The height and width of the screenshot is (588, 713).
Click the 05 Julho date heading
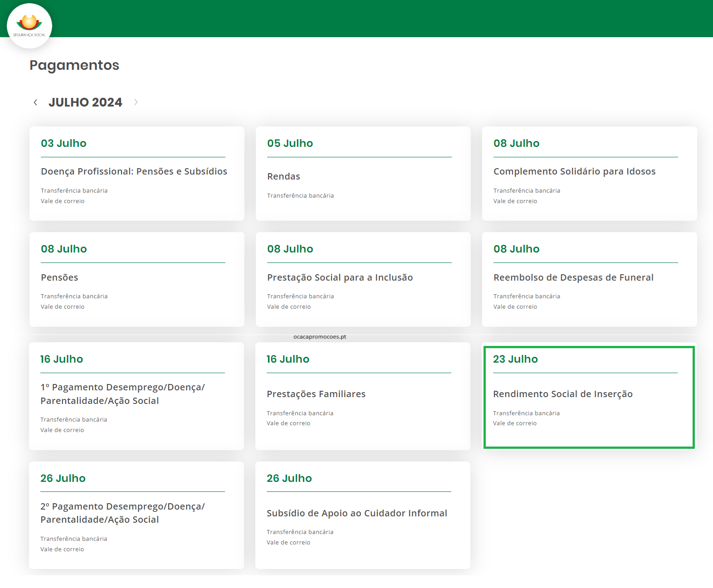[290, 143]
